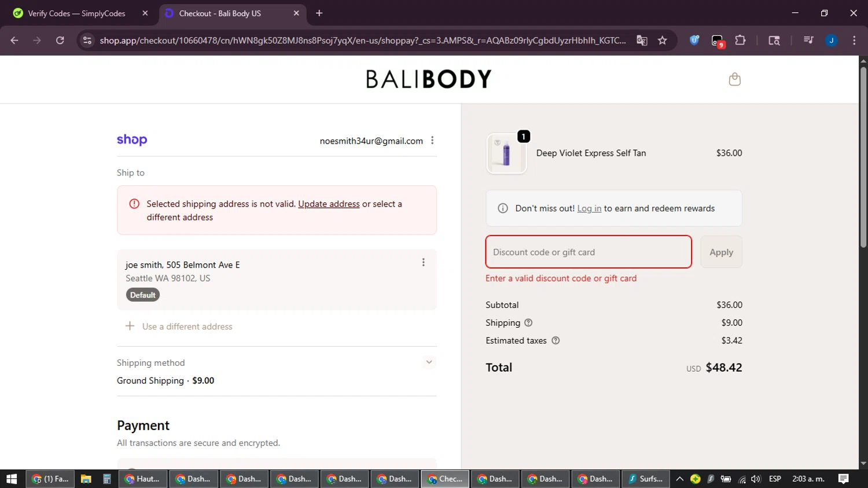Click the page vertical scrollbar thumb
868x488 pixels.
[x=863, y=156]
